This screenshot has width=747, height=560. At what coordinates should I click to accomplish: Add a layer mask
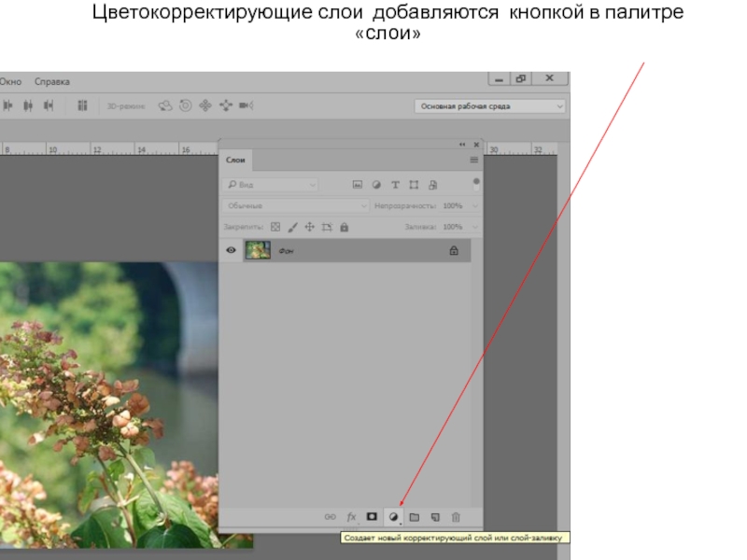(372, 516)
